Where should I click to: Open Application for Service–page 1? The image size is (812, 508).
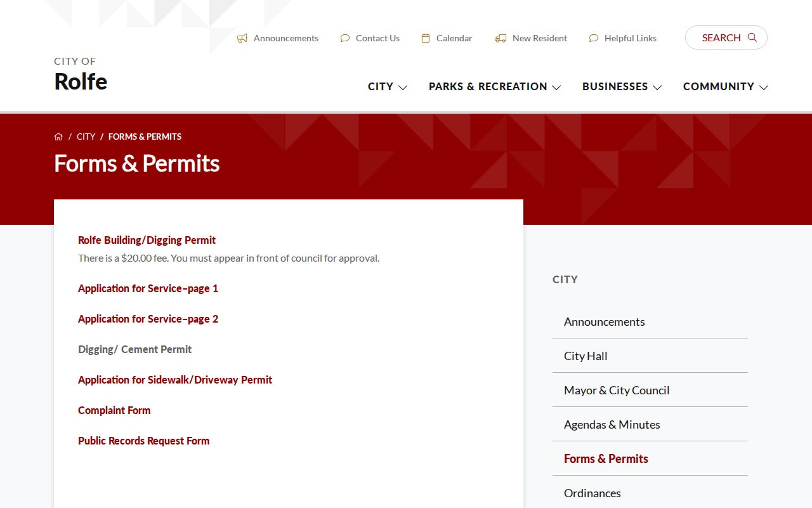tap(148, 288)
